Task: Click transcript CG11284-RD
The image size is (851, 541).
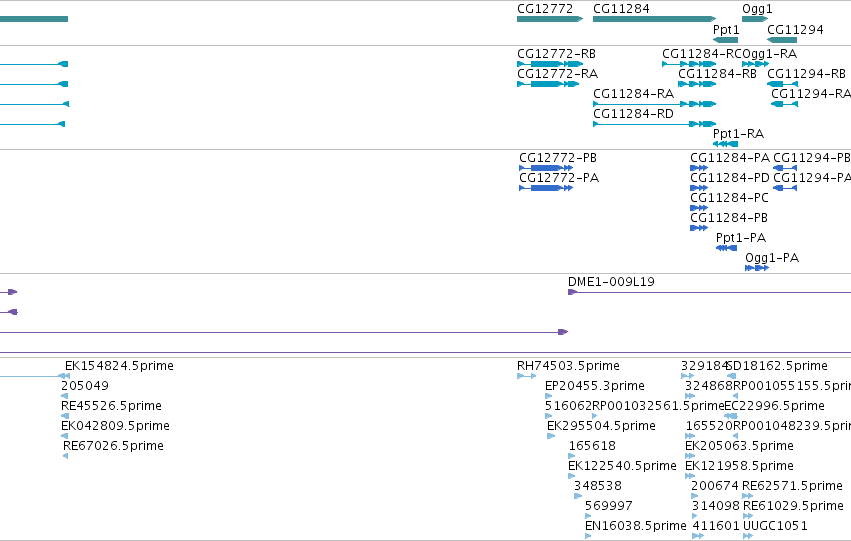Action: pos(655,124)
